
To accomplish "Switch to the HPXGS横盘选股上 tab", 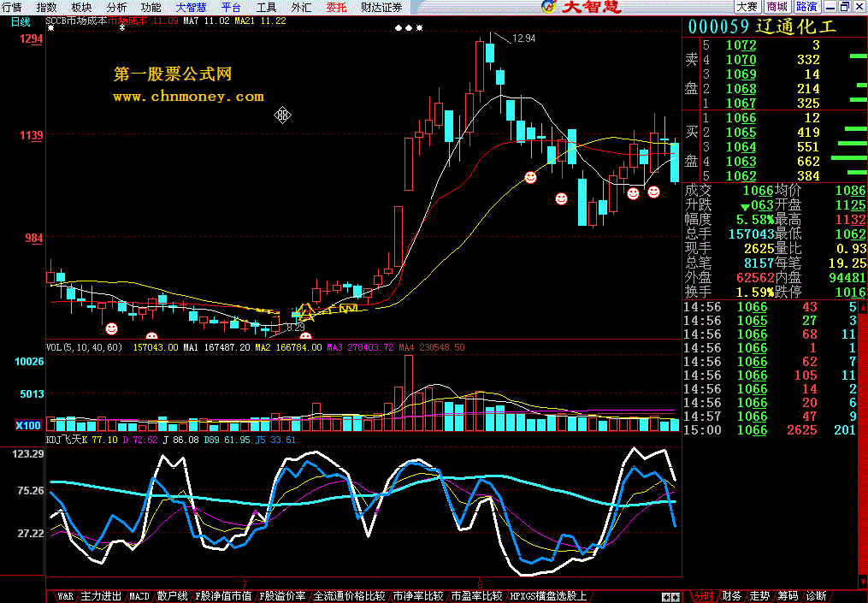I will (548, 596).
